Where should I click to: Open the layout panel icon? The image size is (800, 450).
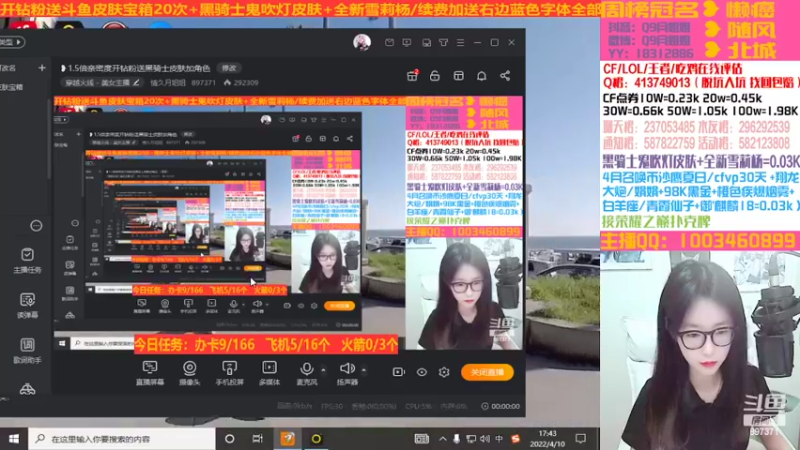[x=458, y=76]
